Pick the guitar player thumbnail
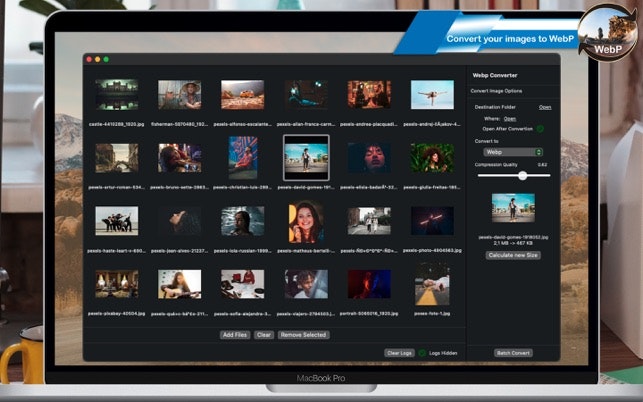This screenshot has width=643, height=402. pos(180,284)
